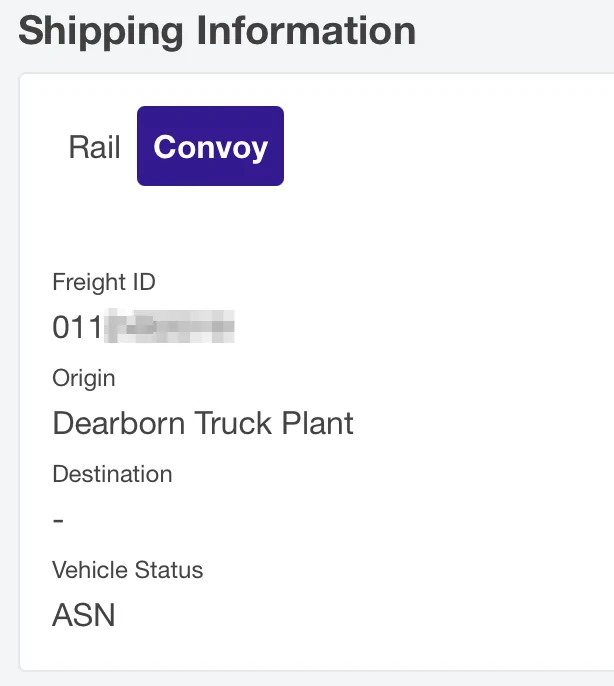This screenshot has height=686, width=614.
Task: Click the ASN vehicle status value
Action: click(84, 614)
